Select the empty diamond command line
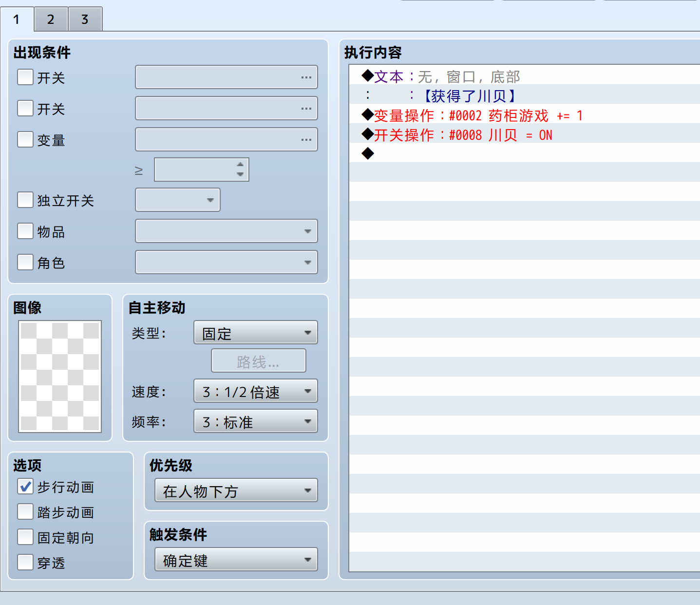The width and height of the screenshot is (700, 605). (524, 153)
